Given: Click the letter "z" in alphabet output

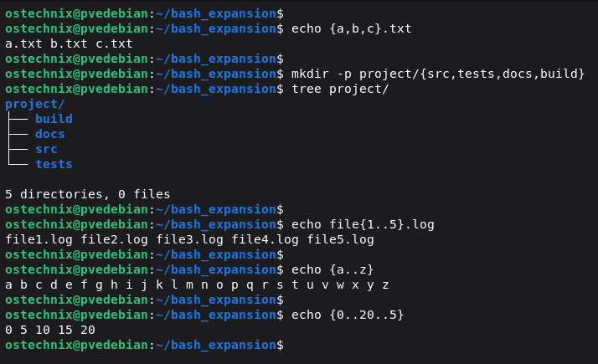Looking at the screenshot, I should click(385, 285).
